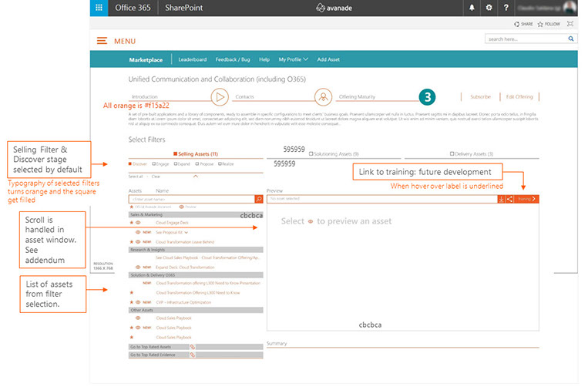Collapse filters using the up chevron
588x387 pixels.
coord(195,176)
